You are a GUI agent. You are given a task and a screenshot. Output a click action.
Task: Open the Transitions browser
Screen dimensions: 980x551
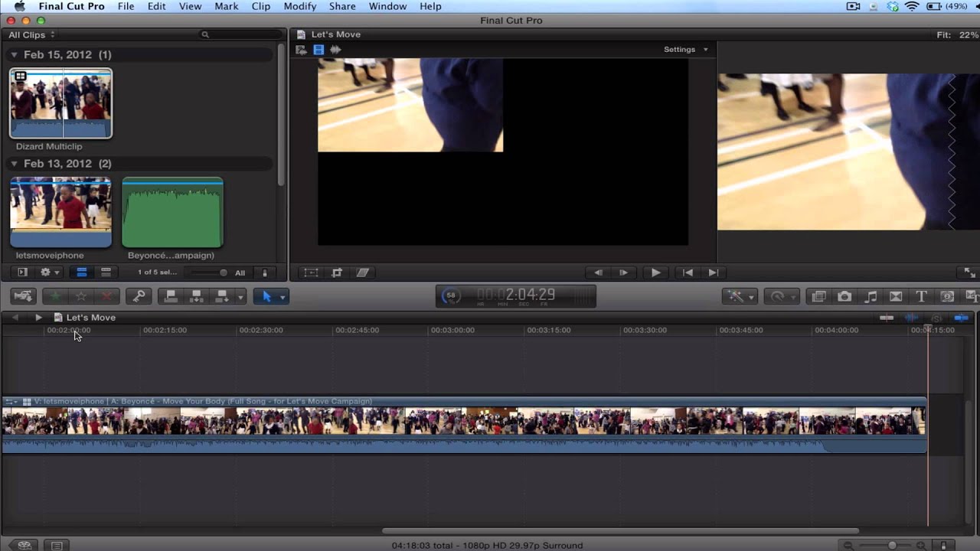click(896, 296)
